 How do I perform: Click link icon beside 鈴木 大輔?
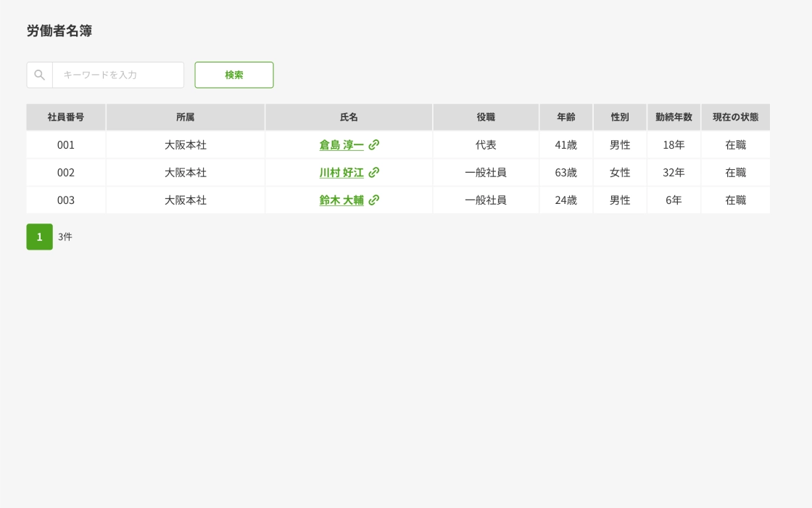click(x=374, y=200)
